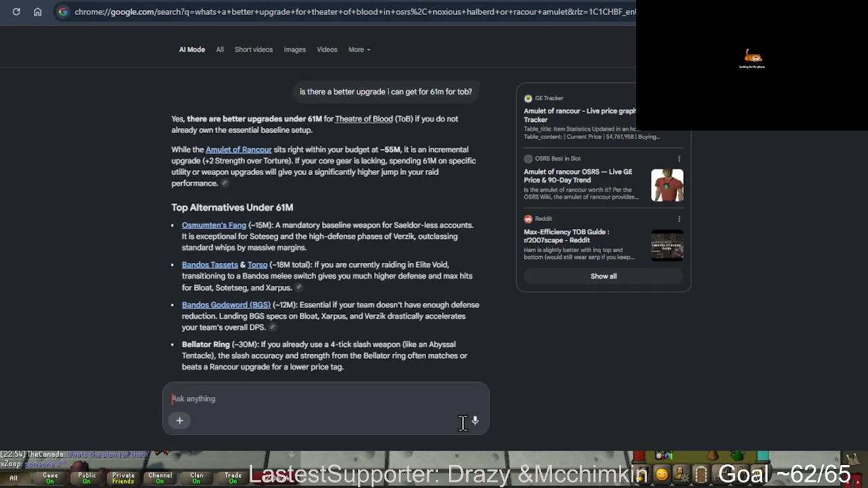Screen dimensions: 868x488
Task: Open three-dot menu for Reddit source
Action: click(x=679, y=219)
